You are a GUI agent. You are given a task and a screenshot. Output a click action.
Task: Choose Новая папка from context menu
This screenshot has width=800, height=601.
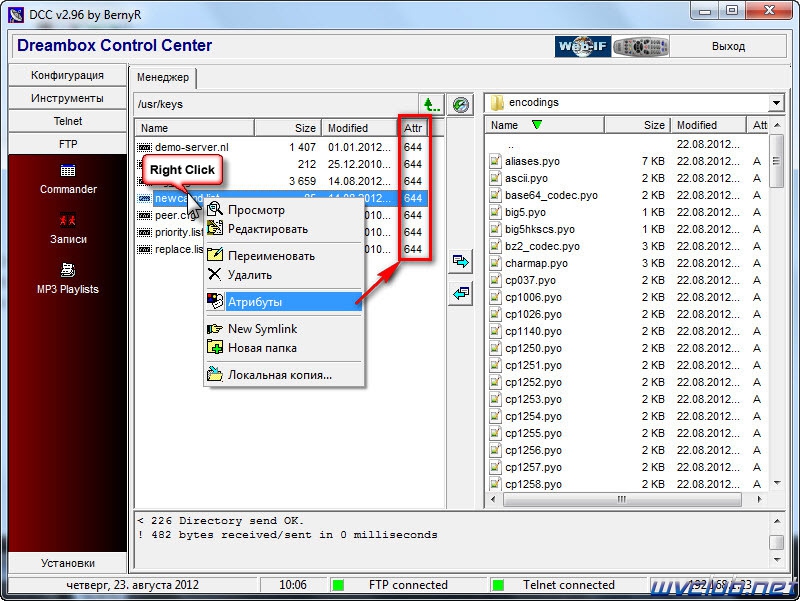tap(284, 348)
